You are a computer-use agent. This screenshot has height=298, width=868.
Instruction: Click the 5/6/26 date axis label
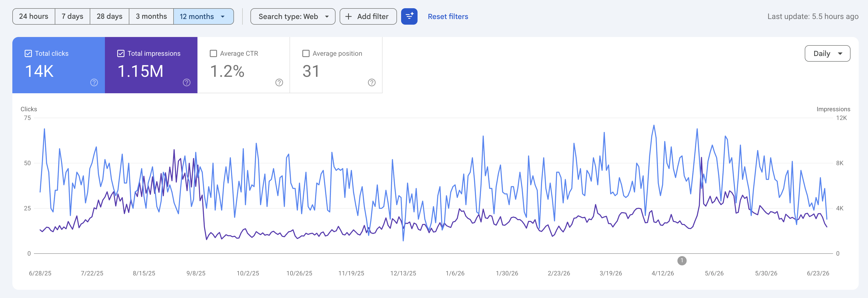point(714,273)
